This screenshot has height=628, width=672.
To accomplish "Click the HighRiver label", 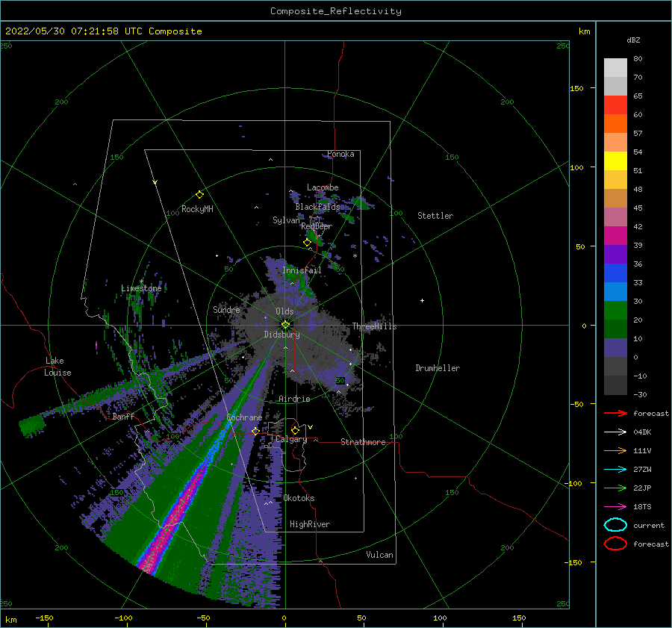I will point(310,524).
